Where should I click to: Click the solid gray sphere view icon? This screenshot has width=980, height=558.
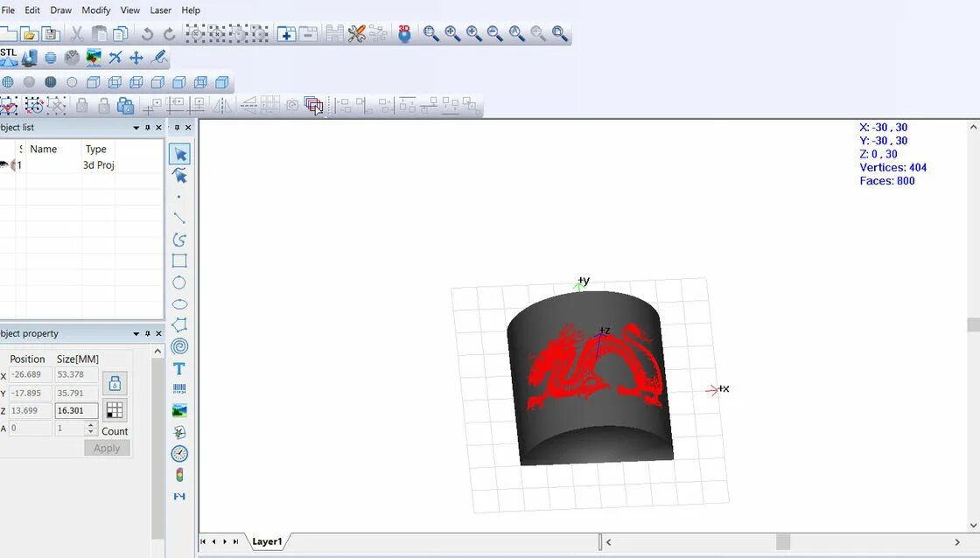[x=30, y=82]
